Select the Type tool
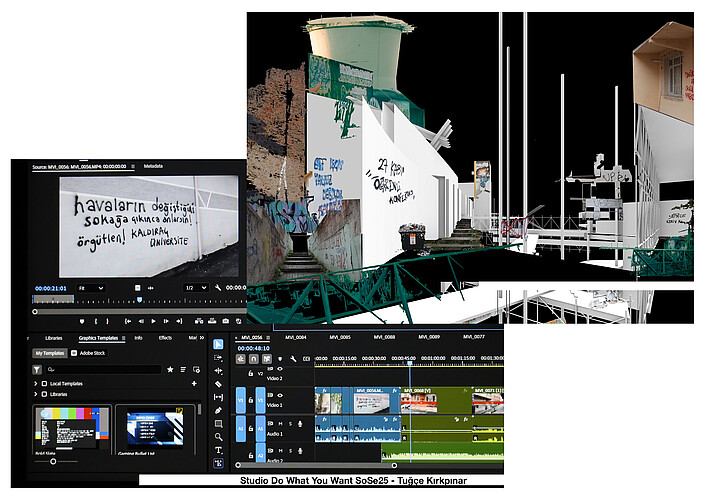This screenshot has height=500, width=707. click(218, 450)
